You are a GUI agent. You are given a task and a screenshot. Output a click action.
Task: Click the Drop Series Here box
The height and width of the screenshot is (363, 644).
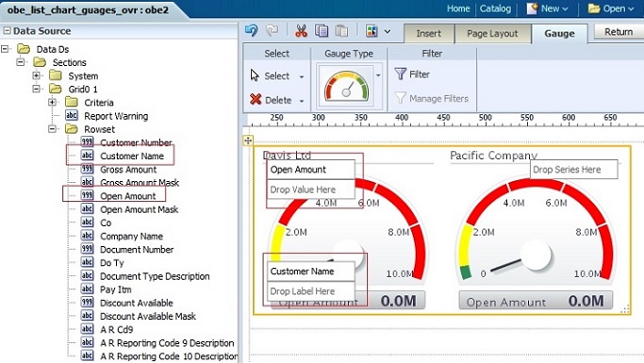574,169
